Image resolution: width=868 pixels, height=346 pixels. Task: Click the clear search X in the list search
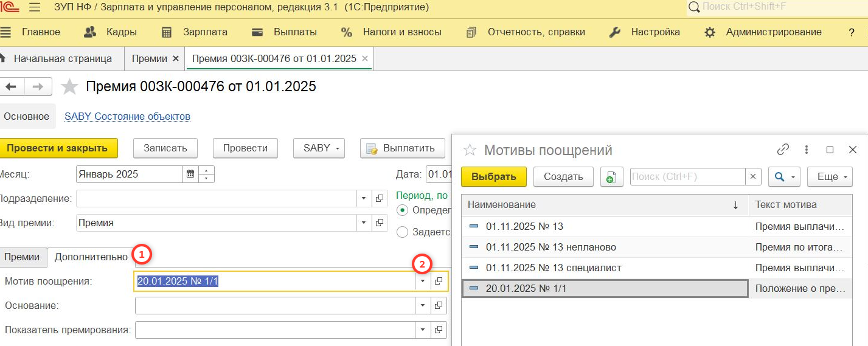coord(753,177)
